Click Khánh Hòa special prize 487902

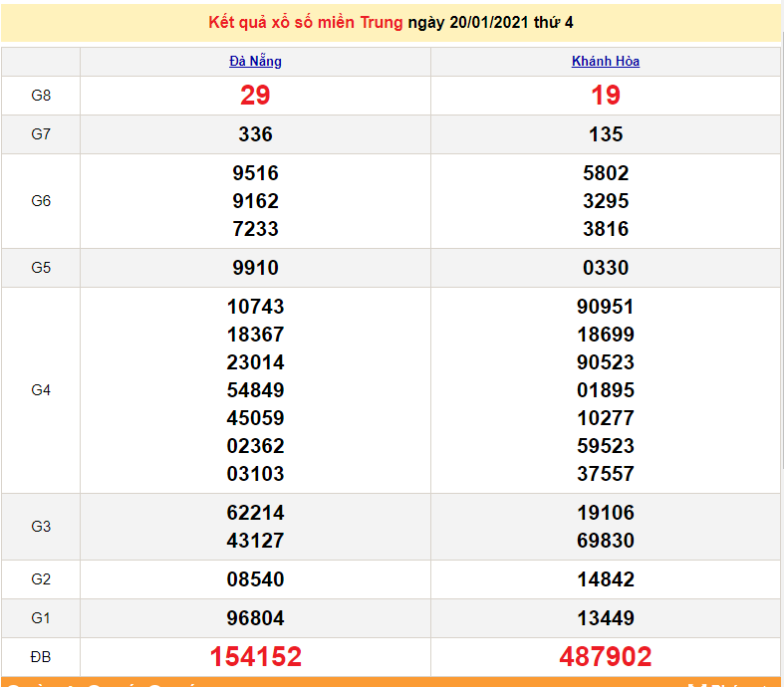click(605, 657)
